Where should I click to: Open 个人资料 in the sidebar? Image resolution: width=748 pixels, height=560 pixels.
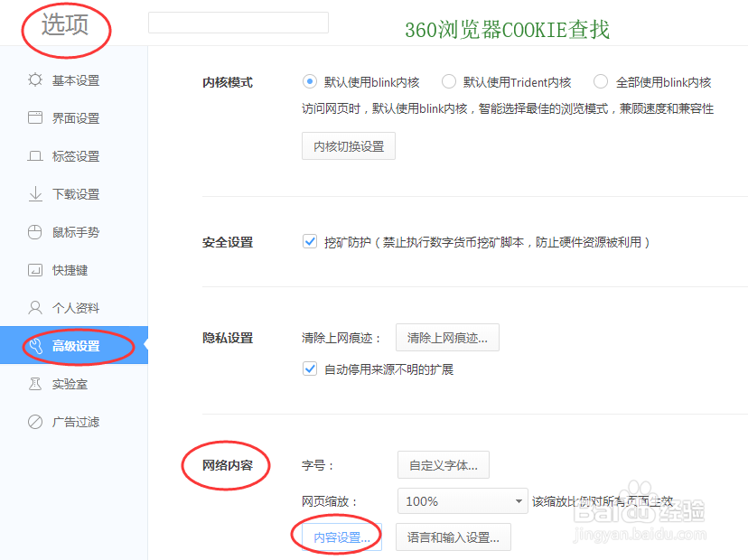point(74,308)
